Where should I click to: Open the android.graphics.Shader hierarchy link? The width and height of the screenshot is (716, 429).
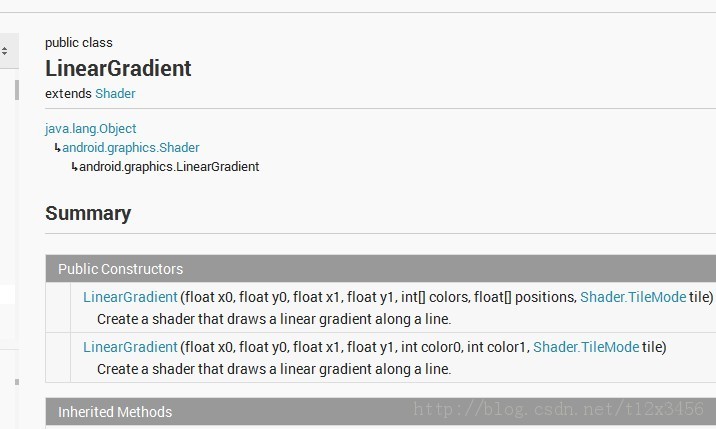(x=131, y=148)
